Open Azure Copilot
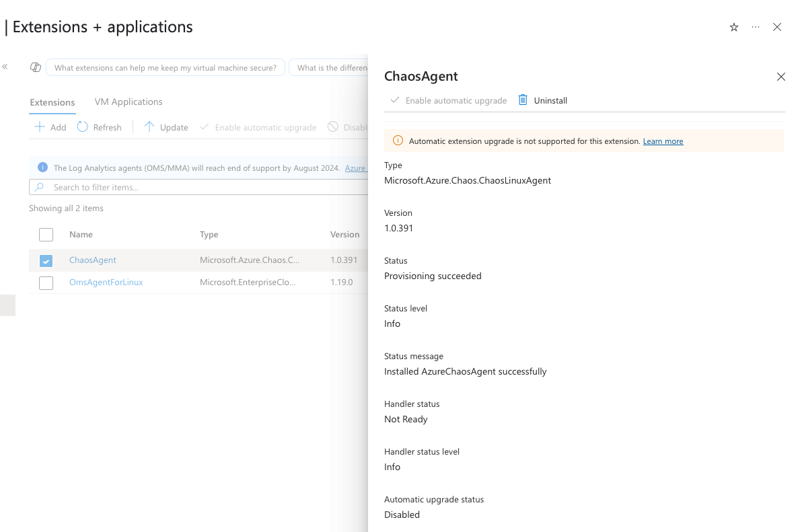Viewport: 798px width, 532px height. pos(35,67)
